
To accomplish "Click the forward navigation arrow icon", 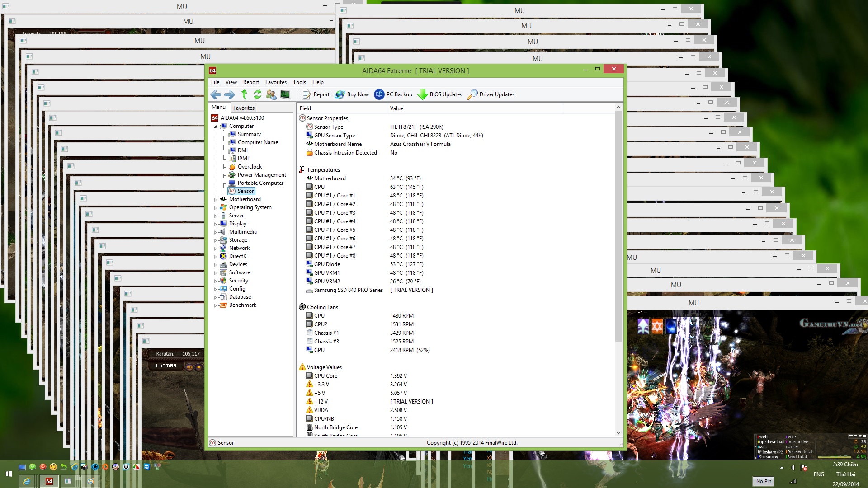I will [x=230, y=94].
